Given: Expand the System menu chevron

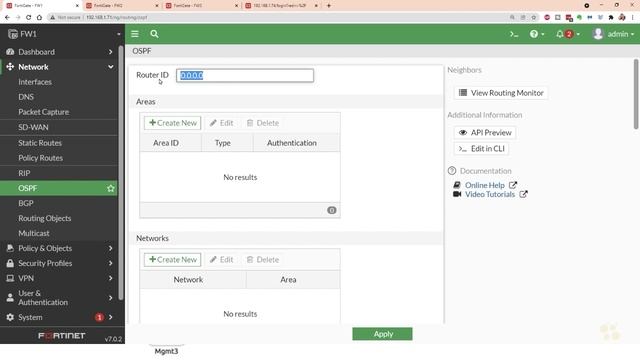Looking at the screenshot, I should tap(110, 317).
